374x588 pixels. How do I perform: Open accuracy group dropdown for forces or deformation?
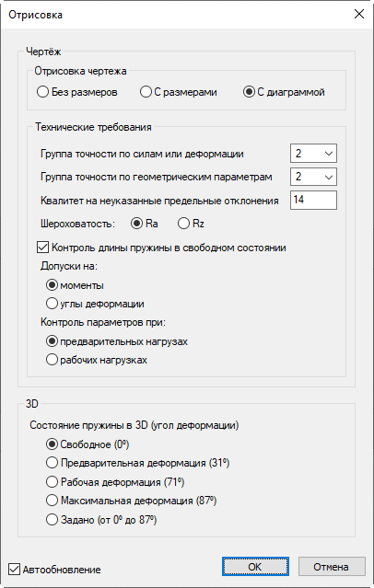(313, 154)
